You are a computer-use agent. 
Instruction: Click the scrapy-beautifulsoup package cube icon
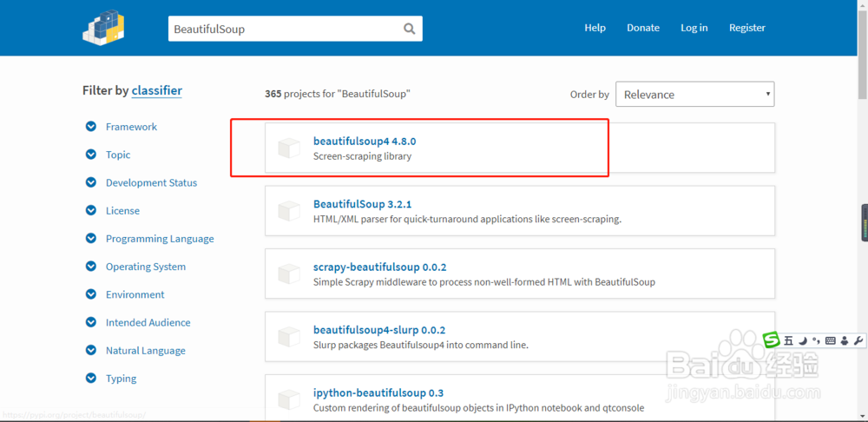coord(288,274)
